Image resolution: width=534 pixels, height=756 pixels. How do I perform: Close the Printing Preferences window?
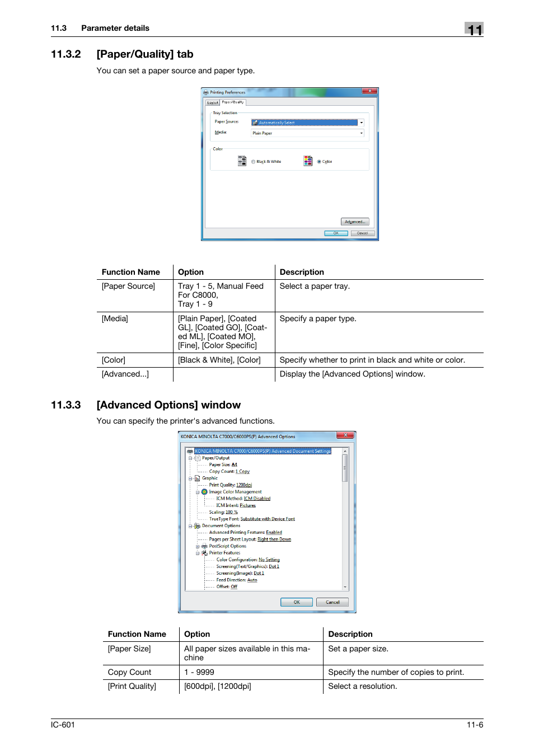coord(369,91)
